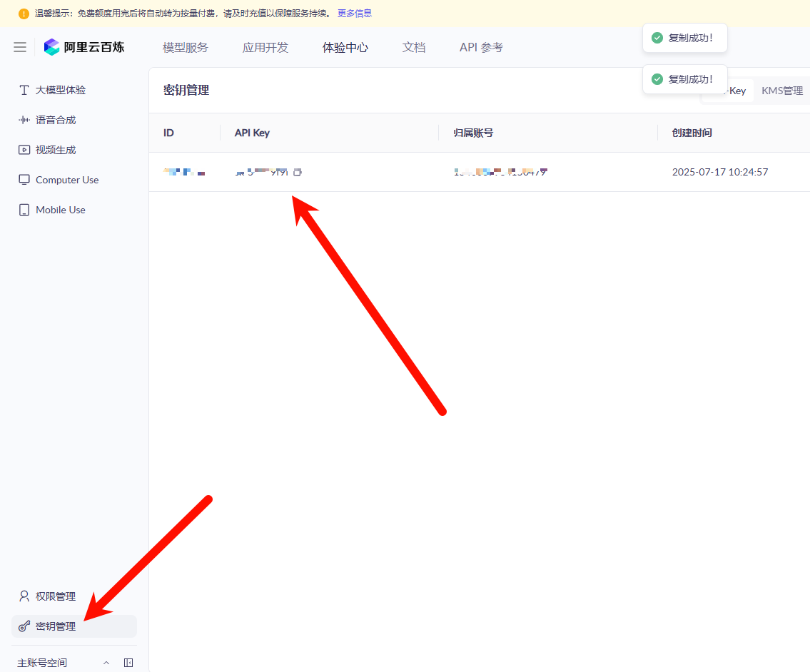Select Computer Use in the sidebar

[x=67, y=180]
